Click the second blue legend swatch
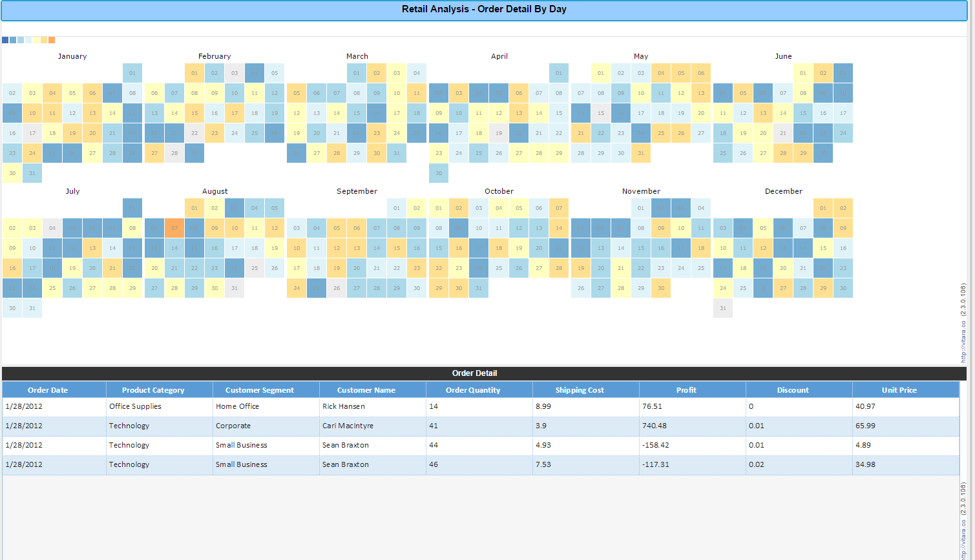 (13, 40)
